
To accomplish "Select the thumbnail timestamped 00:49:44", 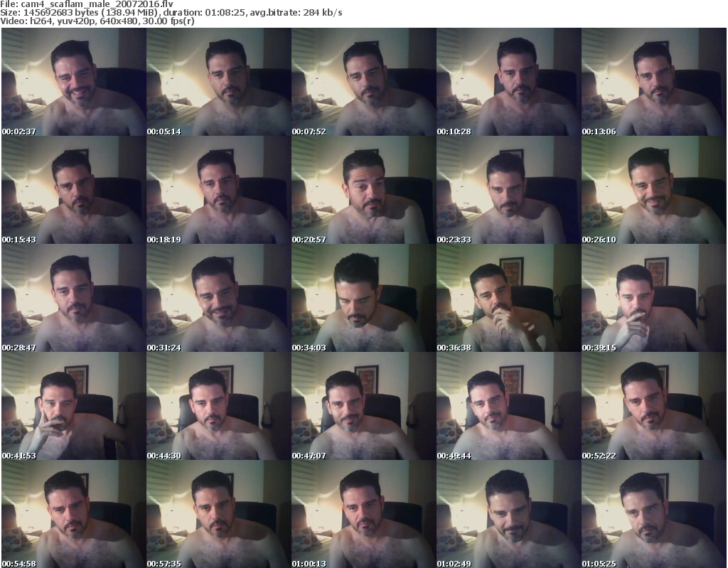I will pyautogui.click(x=508, y=406).
